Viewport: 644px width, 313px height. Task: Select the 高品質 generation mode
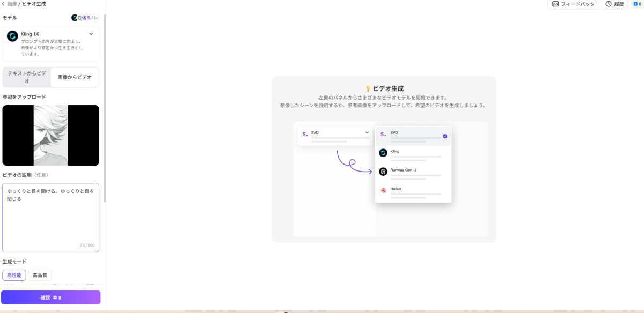(x=40, y=275)
